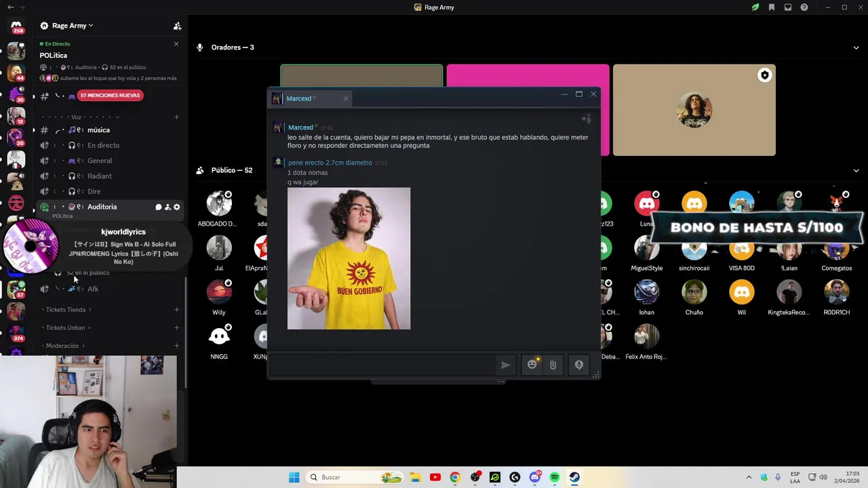Attach a file with the paperclip icon
Image resolution: width=868 pixels, height=488 pixels.
pyautogui.click(x=553, y=365)
